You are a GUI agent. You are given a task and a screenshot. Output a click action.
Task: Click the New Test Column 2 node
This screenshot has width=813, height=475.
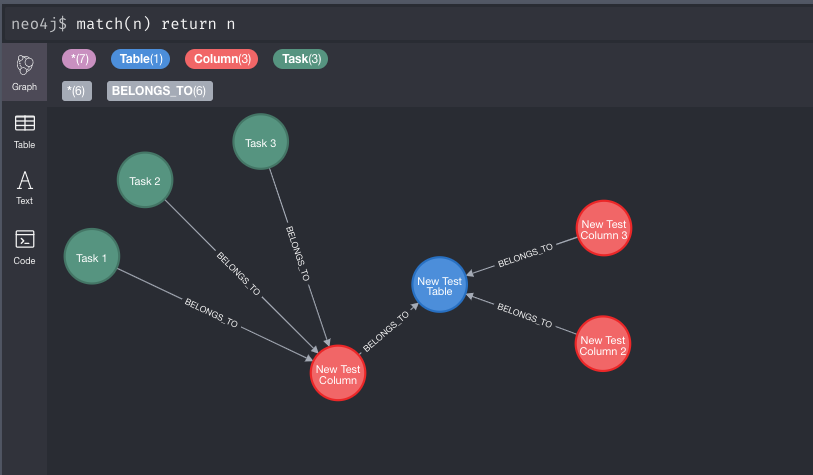(x=603, y=345)
